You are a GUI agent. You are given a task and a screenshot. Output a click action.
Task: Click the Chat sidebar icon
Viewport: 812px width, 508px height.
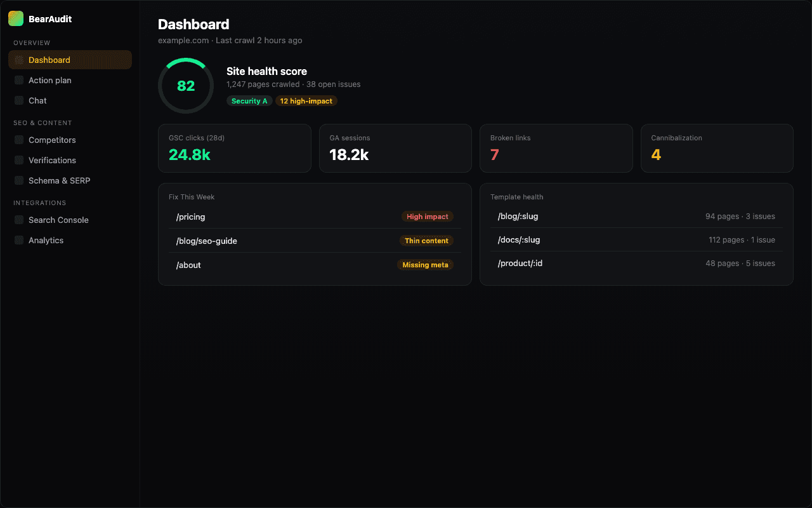19,100
